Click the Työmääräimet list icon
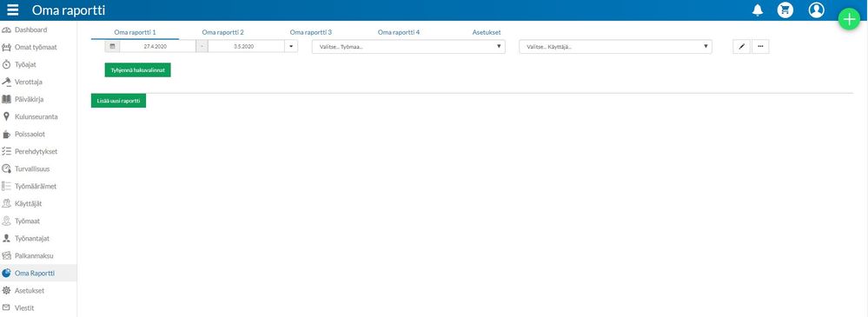This screenshot has width=868, height=317. coord(7,187)
